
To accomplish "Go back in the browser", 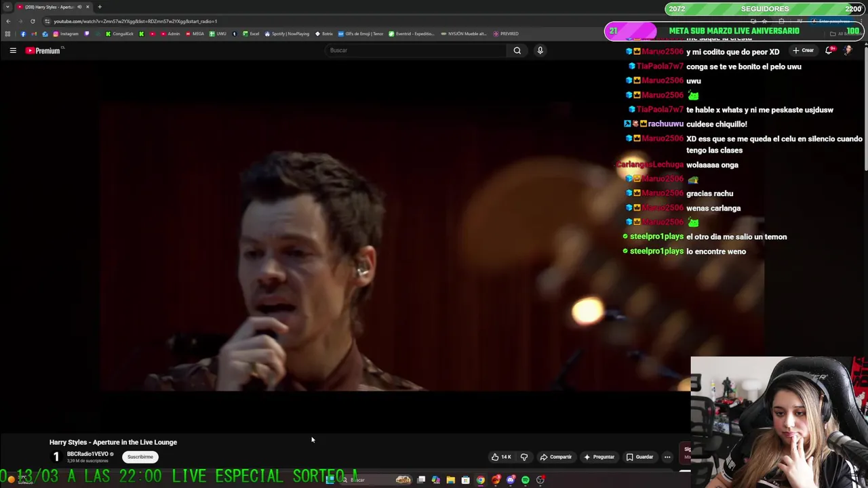I will pyautogui.click(x=8, y=21).
